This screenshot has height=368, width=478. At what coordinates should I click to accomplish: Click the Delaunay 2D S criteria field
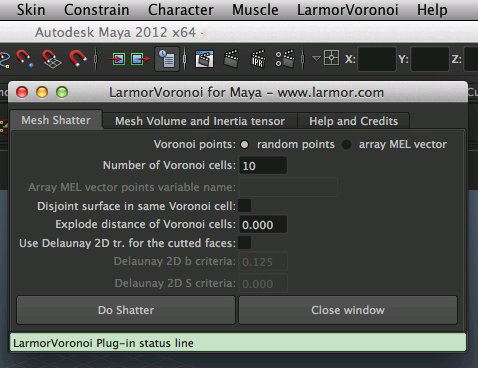pos(263,284)
